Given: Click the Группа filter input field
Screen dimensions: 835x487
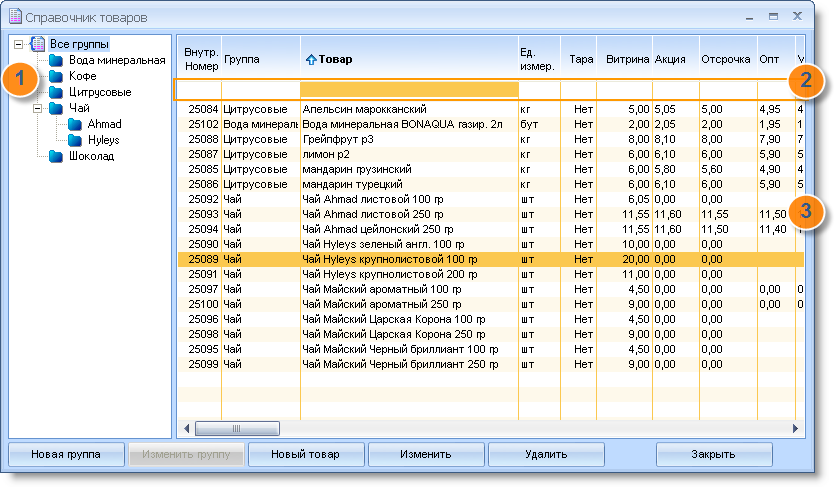Looking at the screenshot, I should (x=261, y=89).
